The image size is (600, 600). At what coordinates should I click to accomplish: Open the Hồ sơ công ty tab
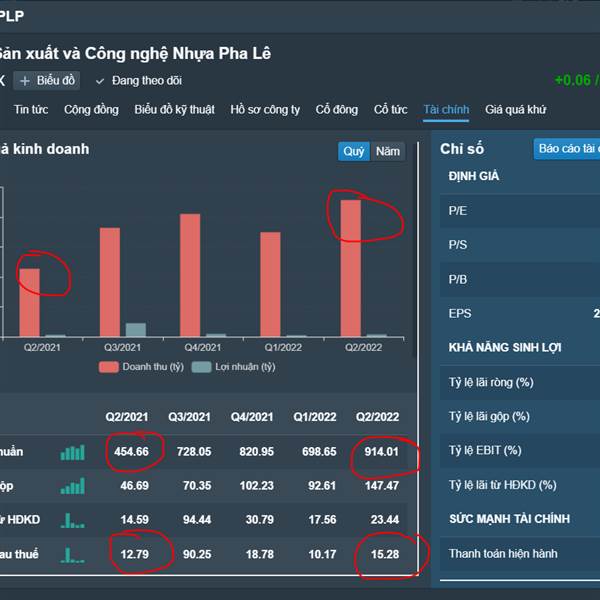point(265,110)
